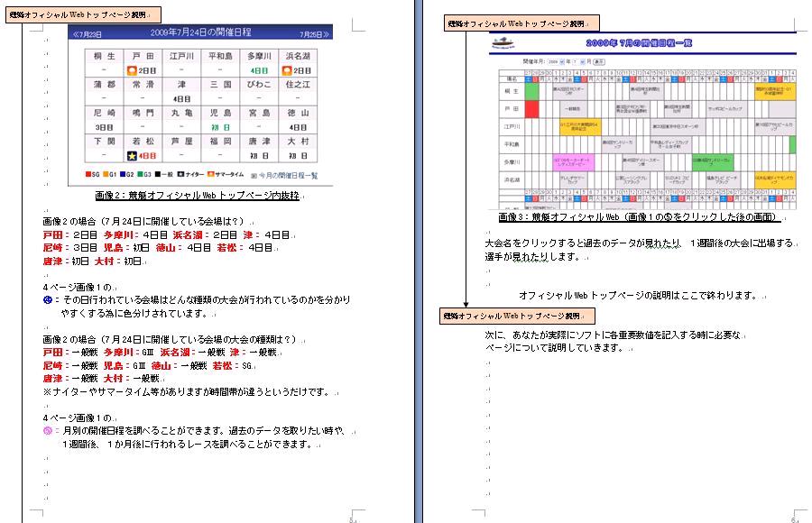The height and width of the screenshot is (523, 812).
Task: Click the blue circled number four bullet
Action: click(48, 299)
